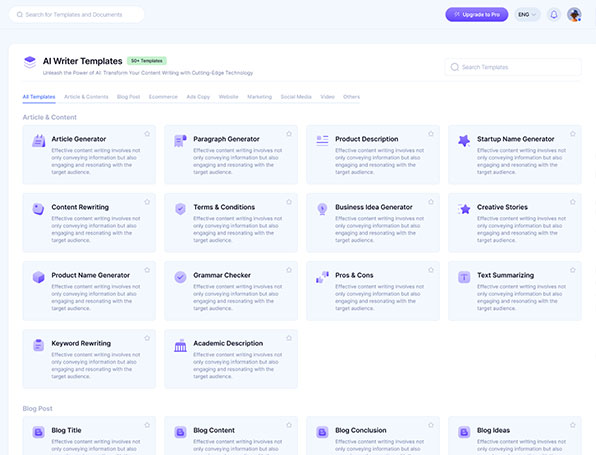Click the Grammar Checker checkmark icon
Viewport: 596px width, 455px height.
(180, 277)
